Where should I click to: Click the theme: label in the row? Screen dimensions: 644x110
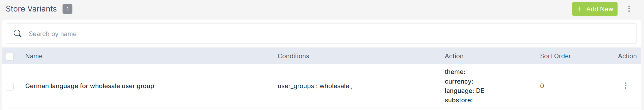tap(455, 72)
